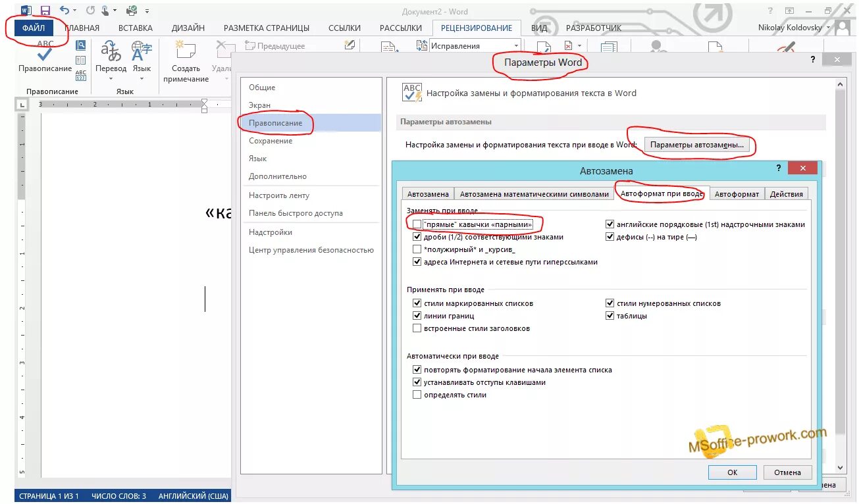This screenshot has height=504, width=859.
Task: Click Отмена in Автозамена dialog
Action: [x=787, y=472]
